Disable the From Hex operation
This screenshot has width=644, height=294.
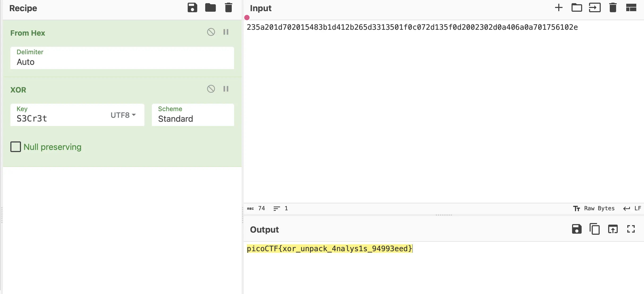point(211,32)
